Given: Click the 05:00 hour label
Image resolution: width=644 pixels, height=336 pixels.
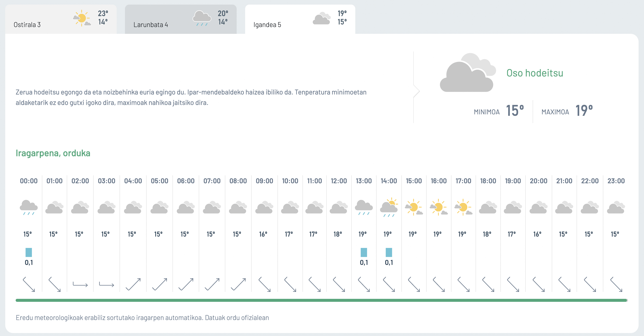Looking at the screenshot, I should [159, 181].
